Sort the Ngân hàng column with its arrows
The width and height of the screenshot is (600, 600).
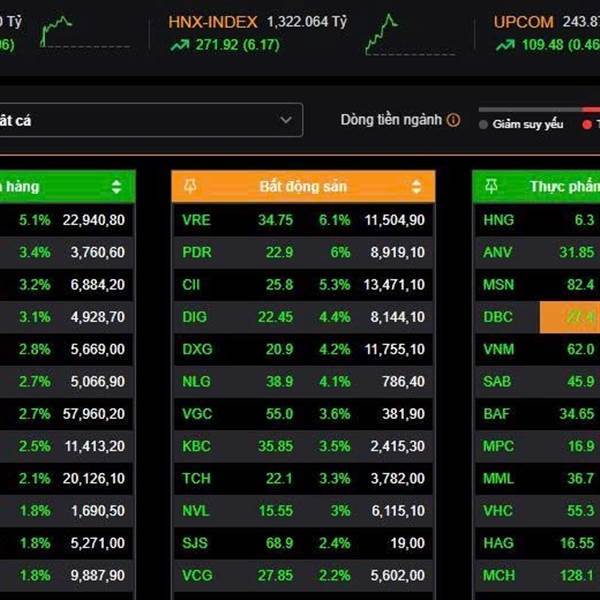point(116,186)
